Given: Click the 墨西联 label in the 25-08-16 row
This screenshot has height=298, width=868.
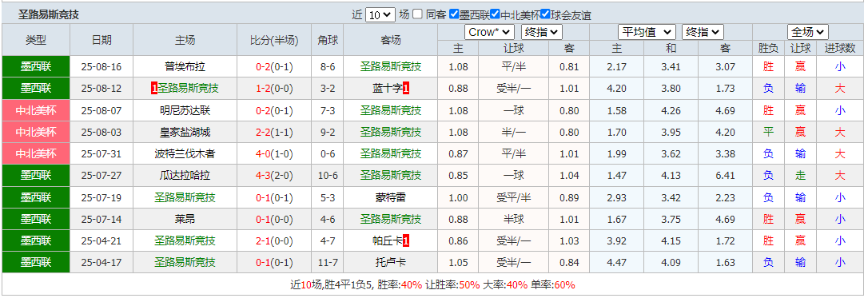Looking at the screenshot, I should click(36, 67).
